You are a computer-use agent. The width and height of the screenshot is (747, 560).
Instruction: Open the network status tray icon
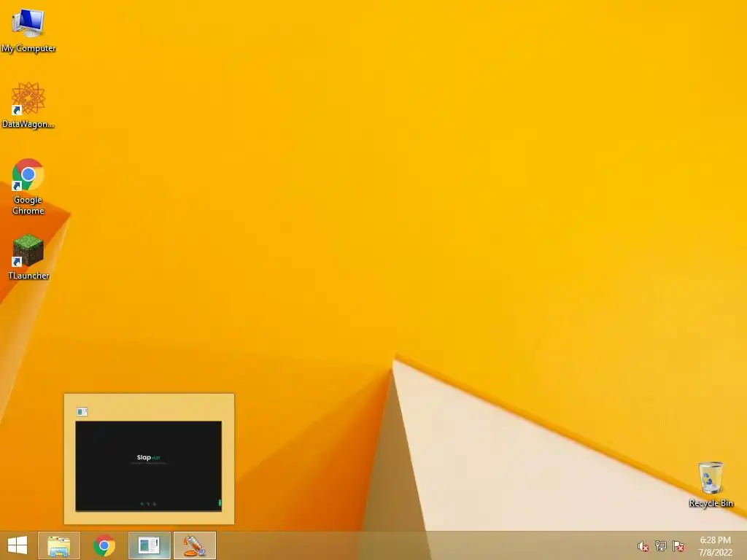660,546
